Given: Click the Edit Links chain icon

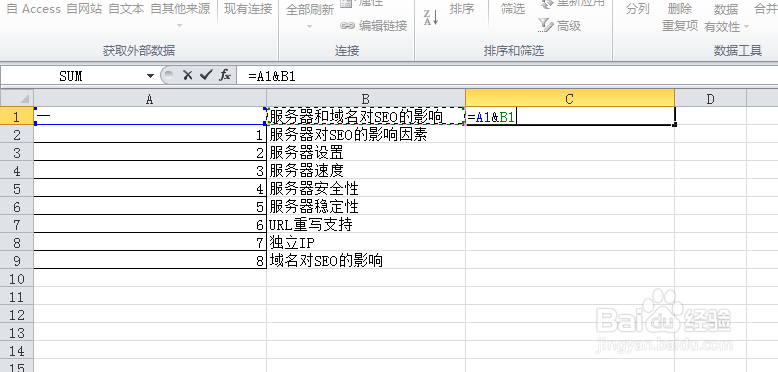Looking at the screenshot, I should (347, 26).
